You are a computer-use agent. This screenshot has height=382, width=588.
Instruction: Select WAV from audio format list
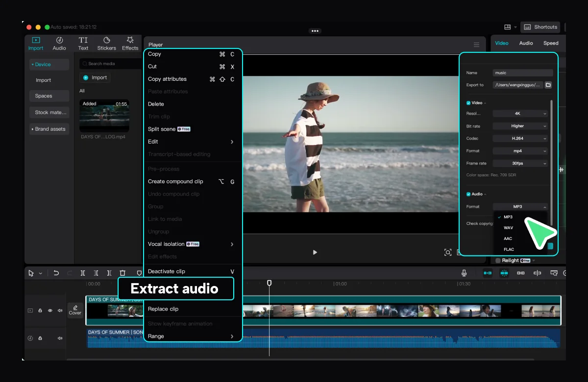tap(508, 228)
